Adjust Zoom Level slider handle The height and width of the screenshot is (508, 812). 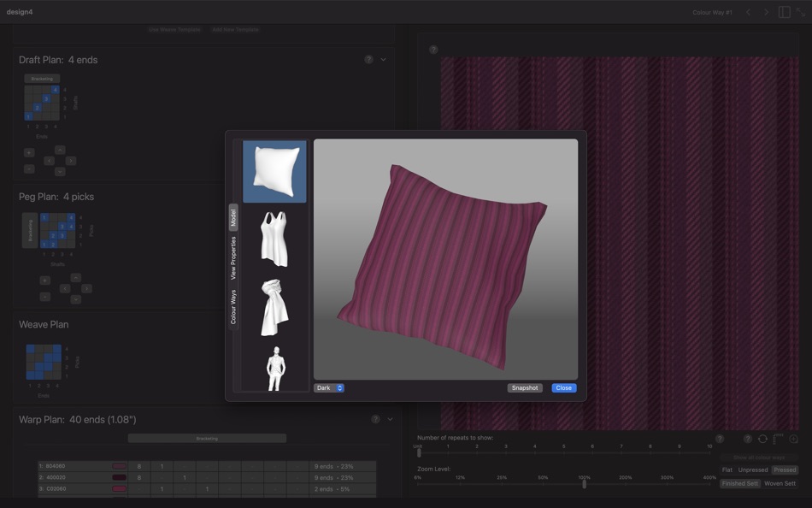pos(584,484)
